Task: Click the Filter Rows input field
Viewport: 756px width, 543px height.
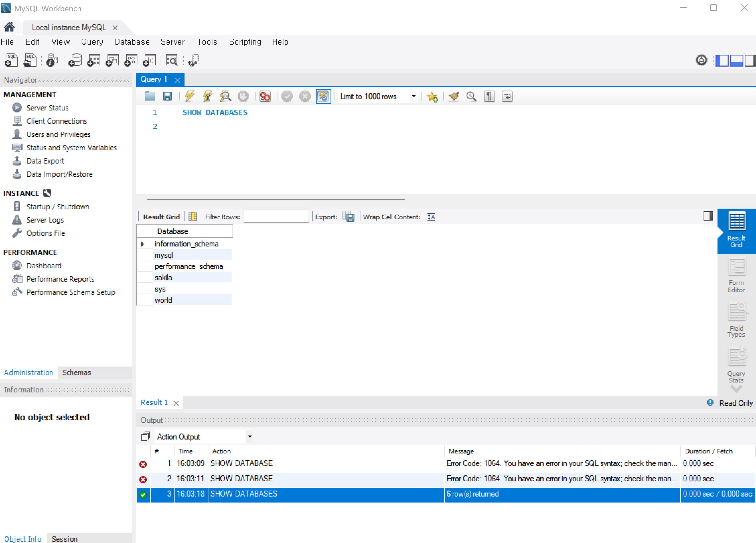Action: click(276, 217)
